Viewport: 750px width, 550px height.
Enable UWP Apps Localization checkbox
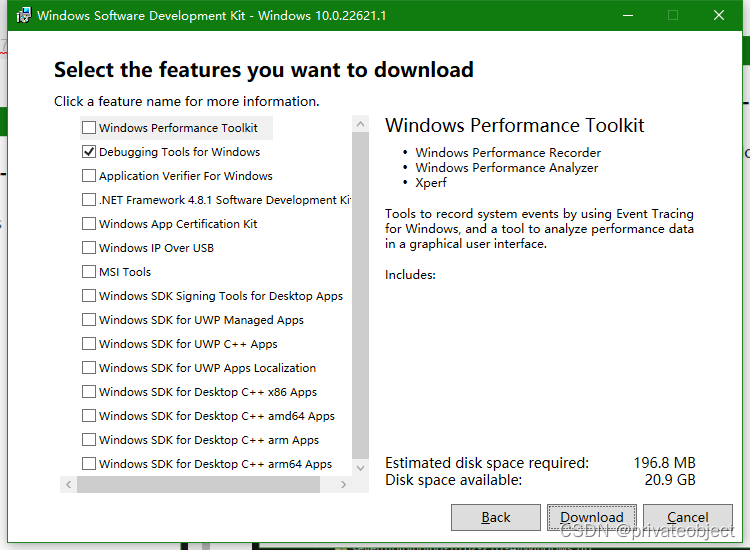coord(89,367)
